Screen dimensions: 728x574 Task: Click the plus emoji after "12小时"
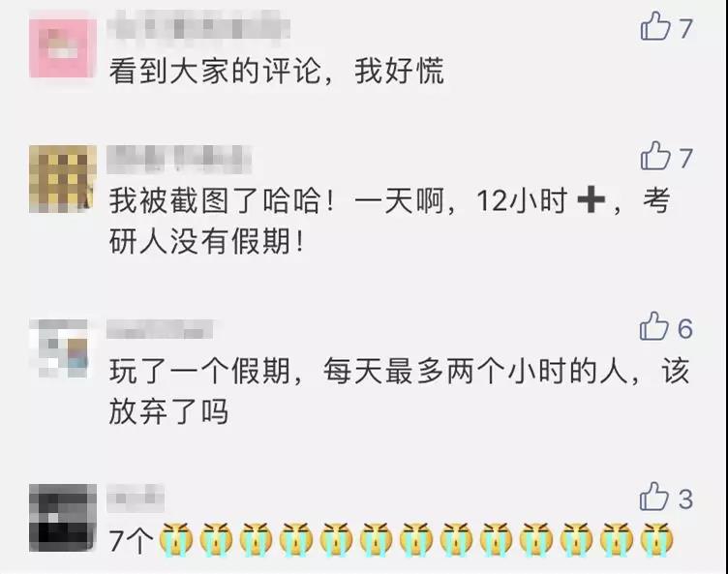(591, 201)
